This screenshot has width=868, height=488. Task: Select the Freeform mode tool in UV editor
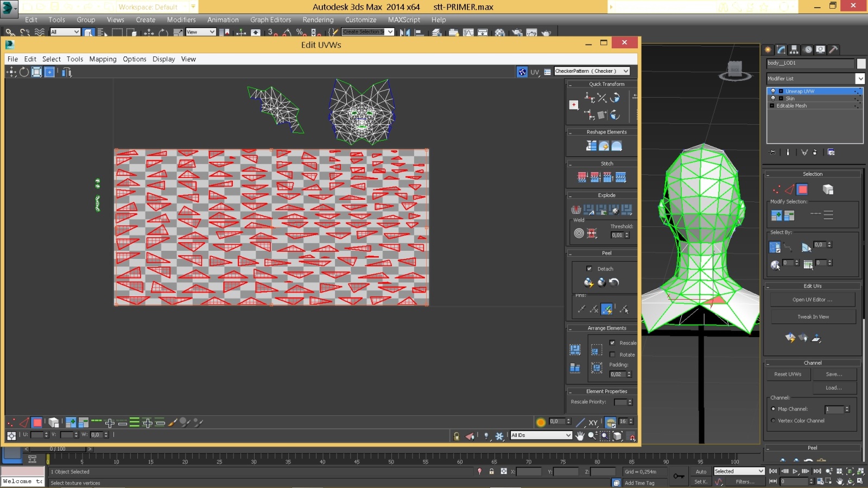tap(49, 72)
